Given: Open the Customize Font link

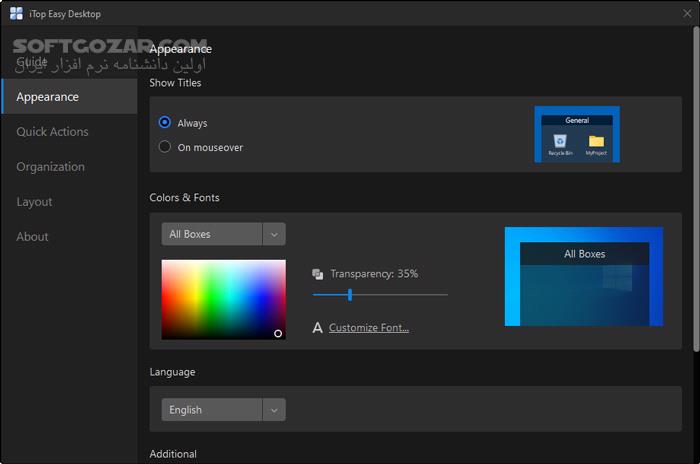Looking at the screenshot, I should (369, 328).
